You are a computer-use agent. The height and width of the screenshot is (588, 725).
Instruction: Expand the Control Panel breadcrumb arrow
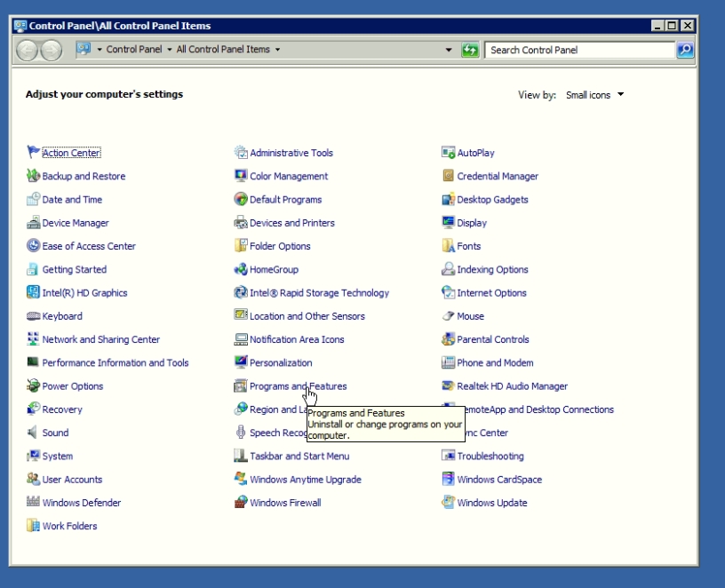(169, 50)
